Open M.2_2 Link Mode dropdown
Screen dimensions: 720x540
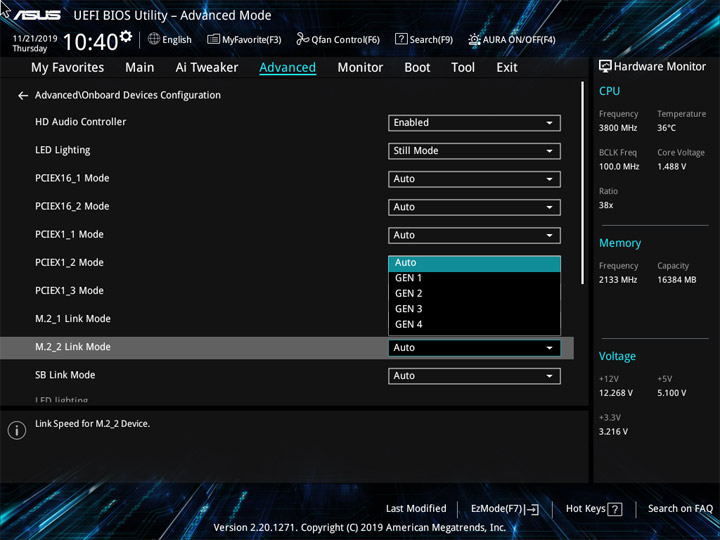click(x=474, y=348)
